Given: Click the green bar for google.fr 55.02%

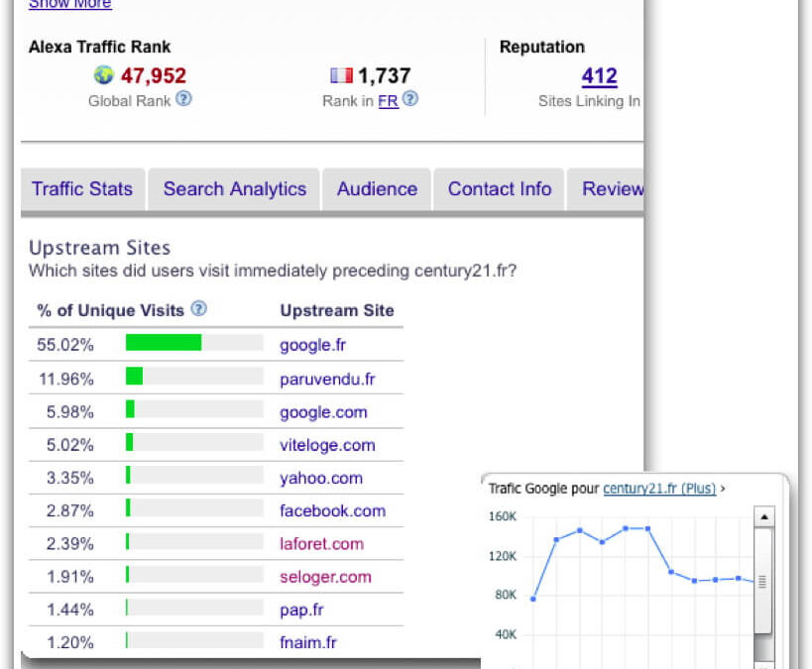Looking at the screenshot, I should point(164,343).
